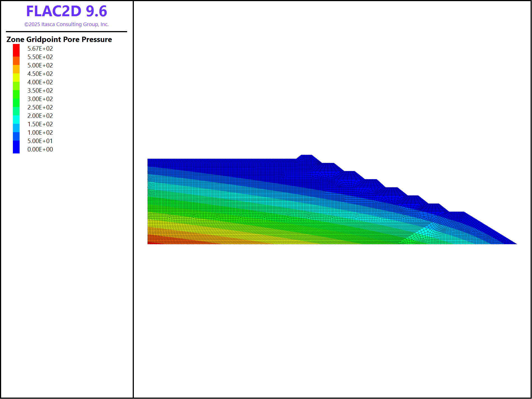This screenshot has width=532, height=399.
Task: Select the amber legend swatch beside 5.00E+02
Action: 16,69
